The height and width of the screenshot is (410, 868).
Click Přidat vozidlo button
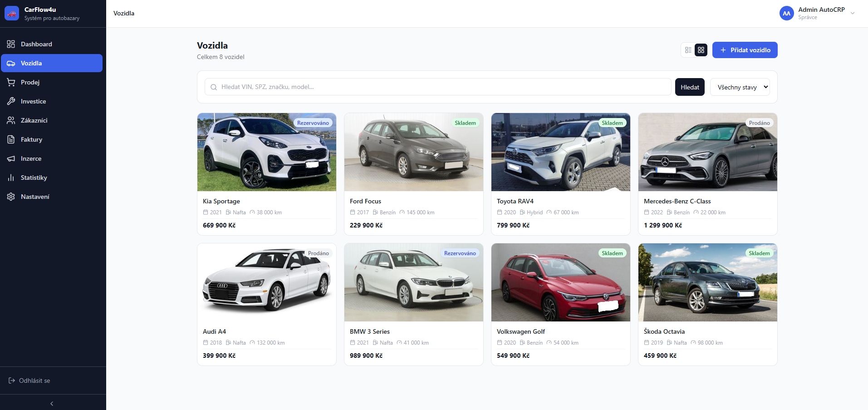click(x=745, y=50)
